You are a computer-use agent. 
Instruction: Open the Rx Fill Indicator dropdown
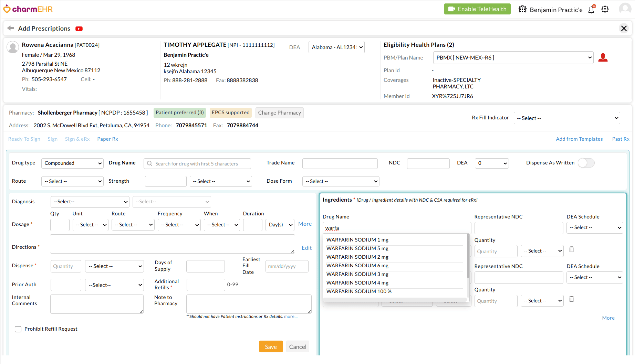(x=566, y=118)
